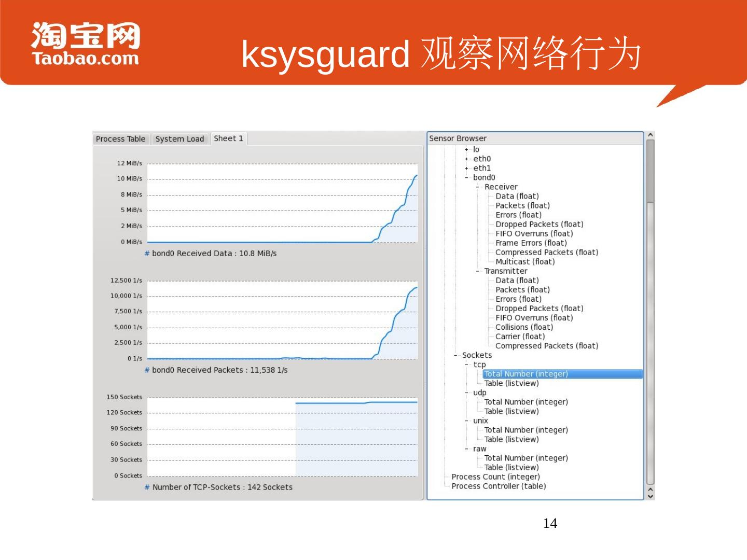Collapse the unix sockets node
The width and height of the screenshot is (747, 560).
tap(466, 421)
